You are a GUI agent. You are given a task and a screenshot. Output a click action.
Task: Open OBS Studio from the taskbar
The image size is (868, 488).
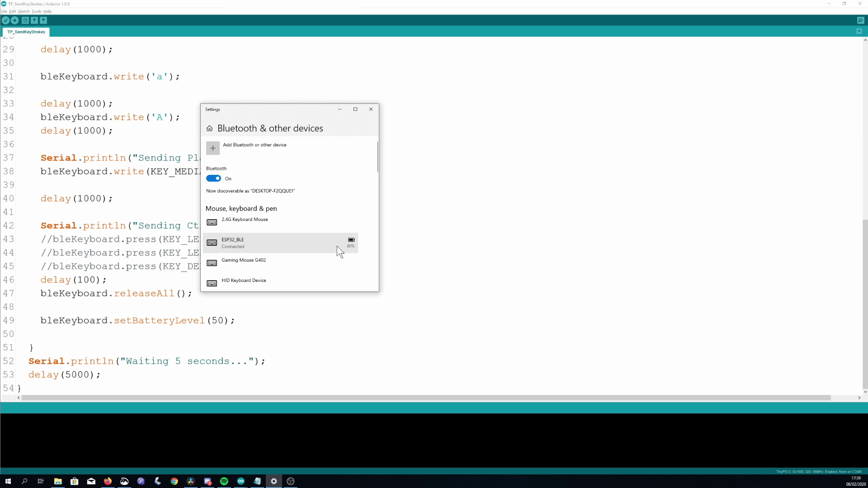[x=291, y=481]
